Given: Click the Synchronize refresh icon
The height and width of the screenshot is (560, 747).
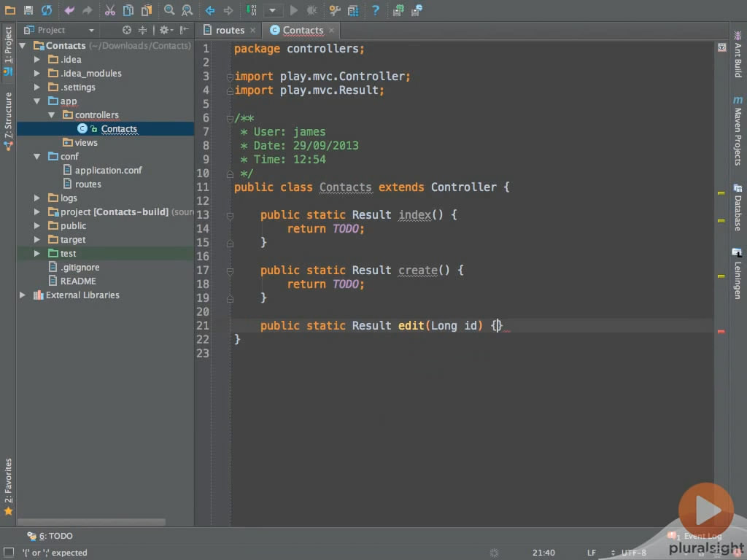Looking at the screenshot, I should (x=47, y=10).
